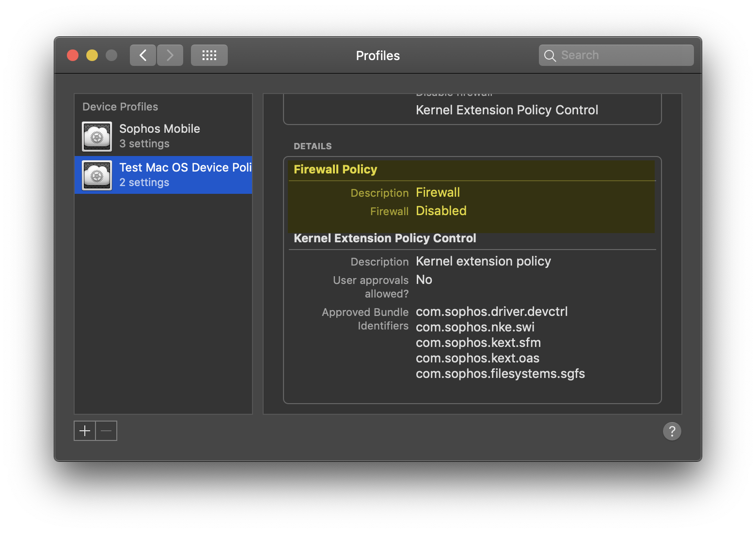Click com.sophos.kext.sfm identifier
Screen dimensions: 756x533
pos(478,343)
